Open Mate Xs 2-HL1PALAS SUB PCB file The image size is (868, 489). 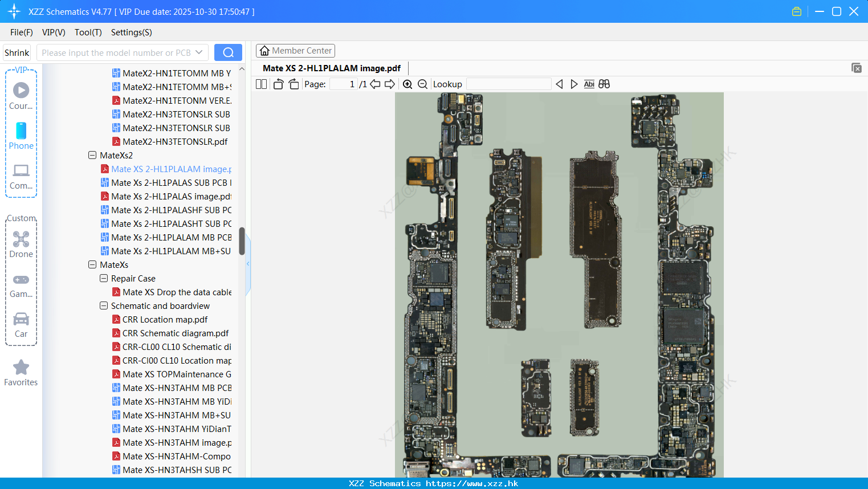tap(166, 182)
